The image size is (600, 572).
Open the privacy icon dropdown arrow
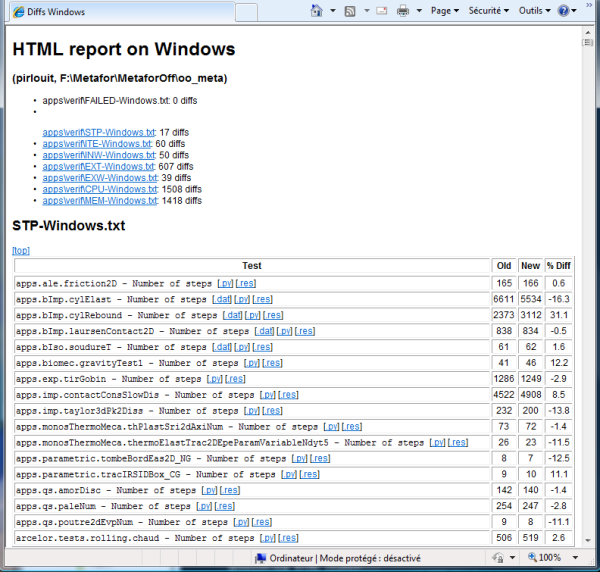[x=512, y=558]
